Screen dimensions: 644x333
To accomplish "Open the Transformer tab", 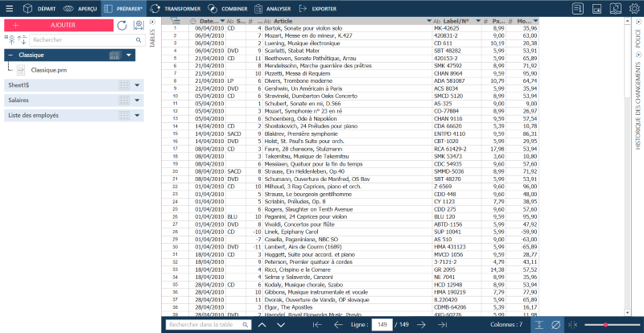I will [175, 8].
